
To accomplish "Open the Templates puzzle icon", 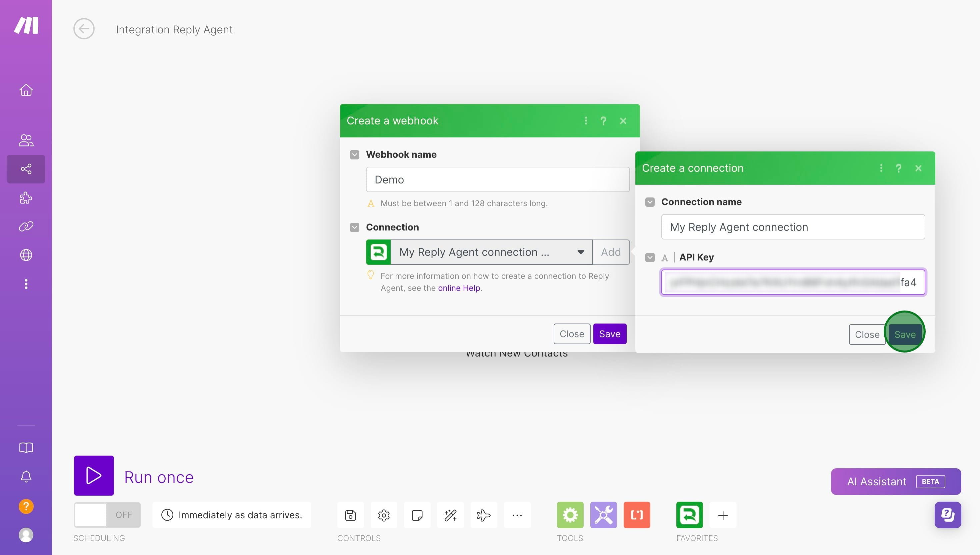I will [x=26, y=198].
